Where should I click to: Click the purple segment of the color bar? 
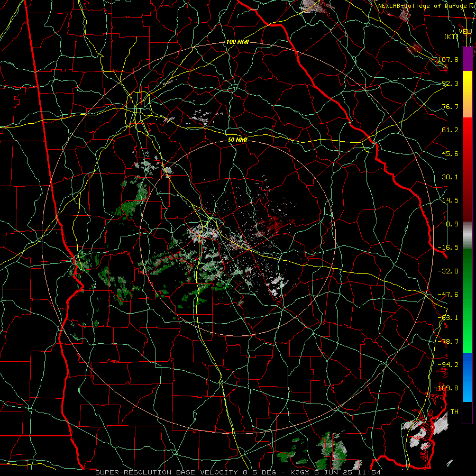coord(467,59)
